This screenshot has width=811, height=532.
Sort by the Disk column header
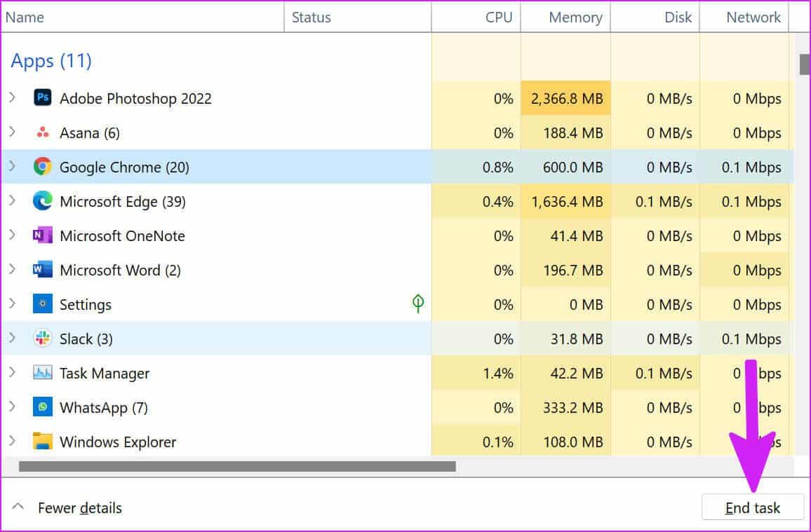click(x=655, y=17)
